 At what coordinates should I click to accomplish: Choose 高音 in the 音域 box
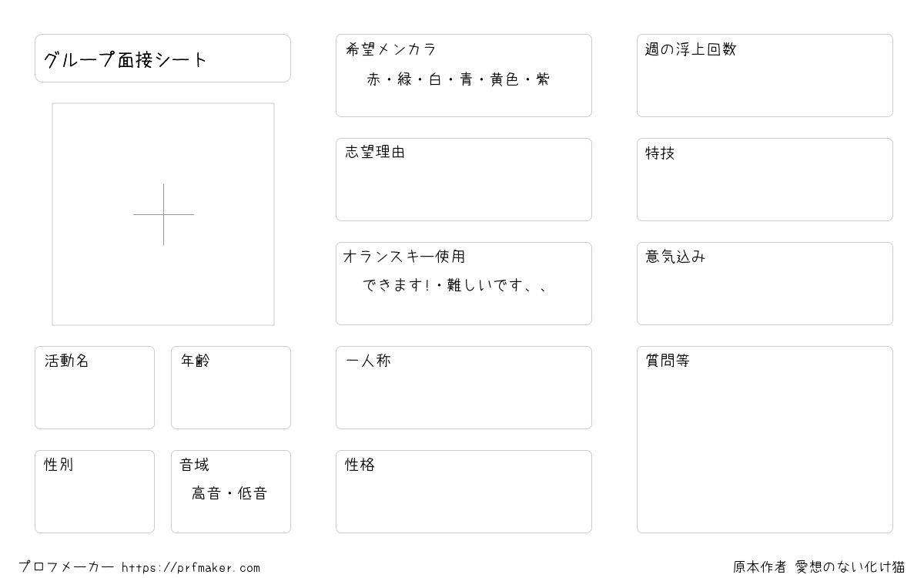pyautogui.click(x=206, y=493)
